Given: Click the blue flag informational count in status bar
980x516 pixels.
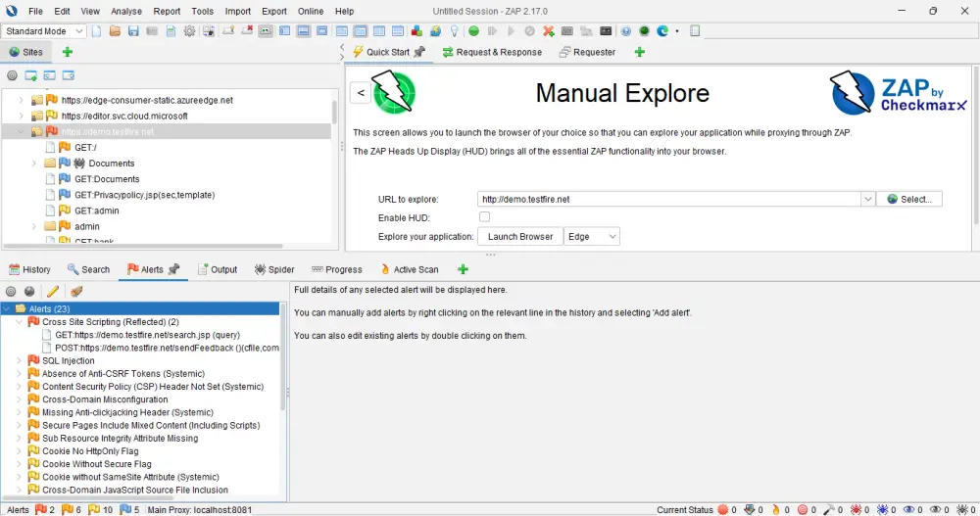Looking at the screenshot, I should pyautogui.click(x=129, y=510).
